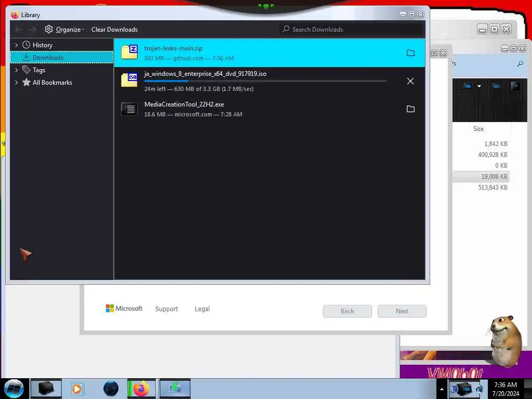Open the view options dropdown arrow in Explorer
The width and height of the screenshot is (532, 399).
point(479,86)
